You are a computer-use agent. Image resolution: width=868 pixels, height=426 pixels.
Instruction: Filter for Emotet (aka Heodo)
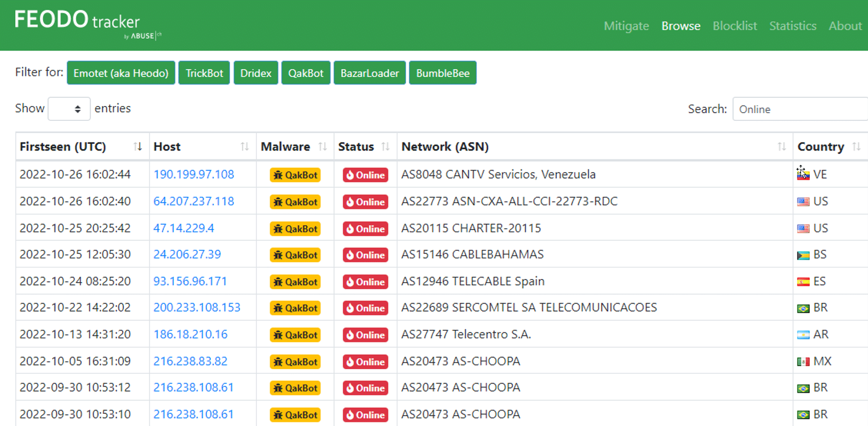[x=121, y=73]
